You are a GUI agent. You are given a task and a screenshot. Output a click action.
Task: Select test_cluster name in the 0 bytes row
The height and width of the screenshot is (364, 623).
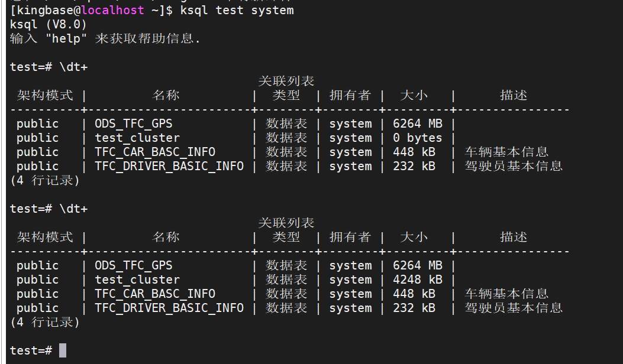point(137,138)
